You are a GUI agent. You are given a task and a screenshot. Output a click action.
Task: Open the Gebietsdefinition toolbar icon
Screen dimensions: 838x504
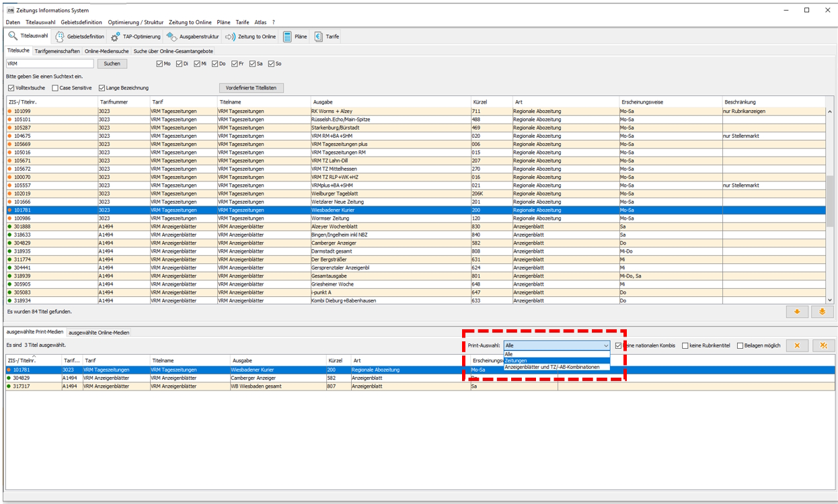60,37
